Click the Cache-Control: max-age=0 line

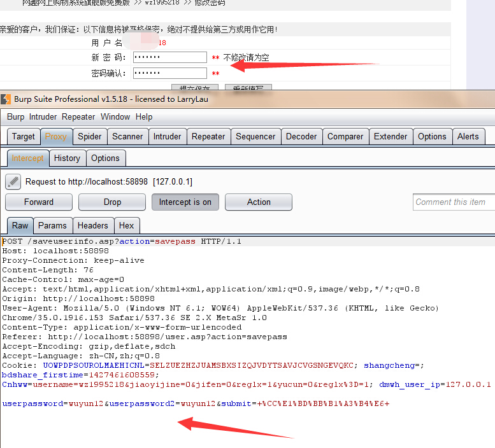click(x=63, y=279)
